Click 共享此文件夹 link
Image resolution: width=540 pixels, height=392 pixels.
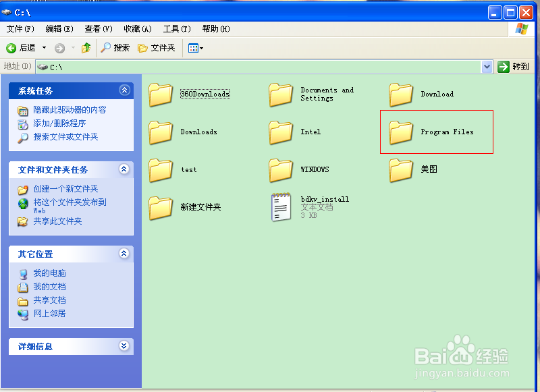57,221
